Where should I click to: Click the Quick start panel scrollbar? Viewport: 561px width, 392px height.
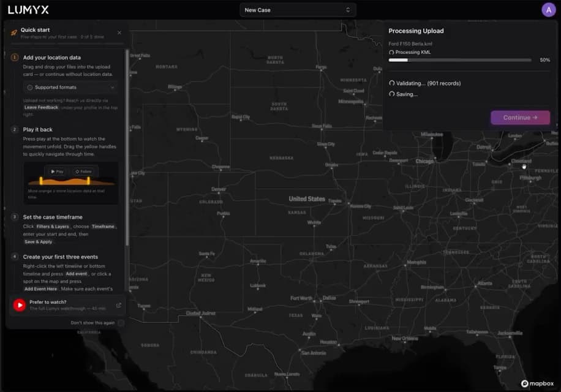click(127, 148)
